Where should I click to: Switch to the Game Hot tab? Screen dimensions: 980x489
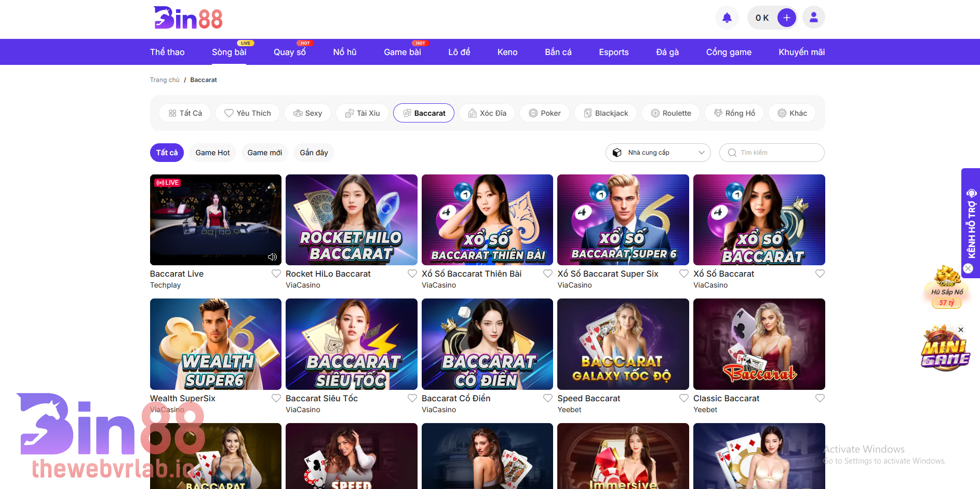(x=212, y=152)
